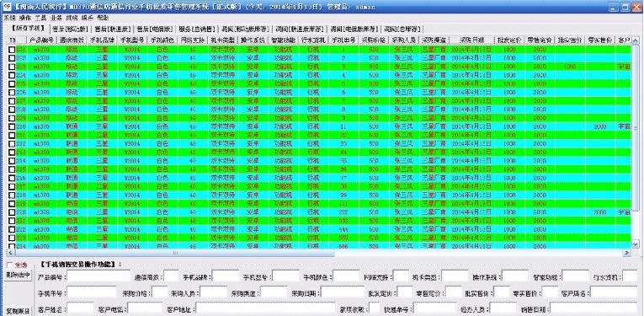Check the box beside row 210
644x316 pixels.
coord(12,126)
